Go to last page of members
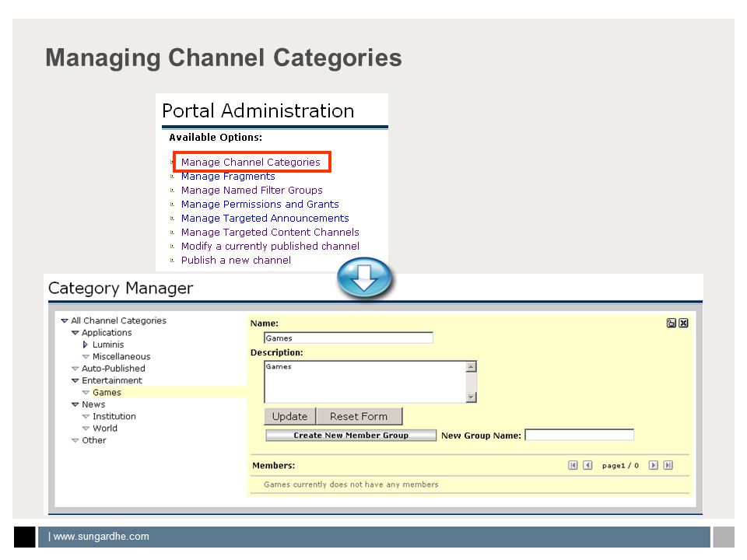747x560 pixels. pos(668,465)
